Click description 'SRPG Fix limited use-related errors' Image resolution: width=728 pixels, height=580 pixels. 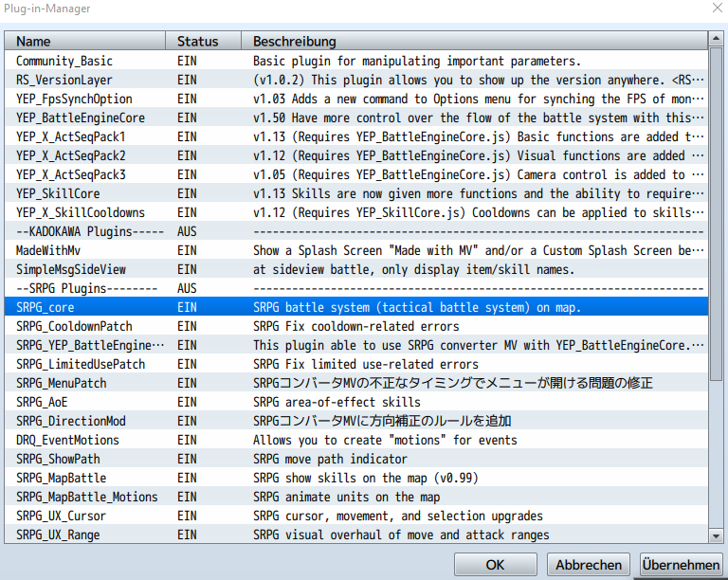coord(366,364)
